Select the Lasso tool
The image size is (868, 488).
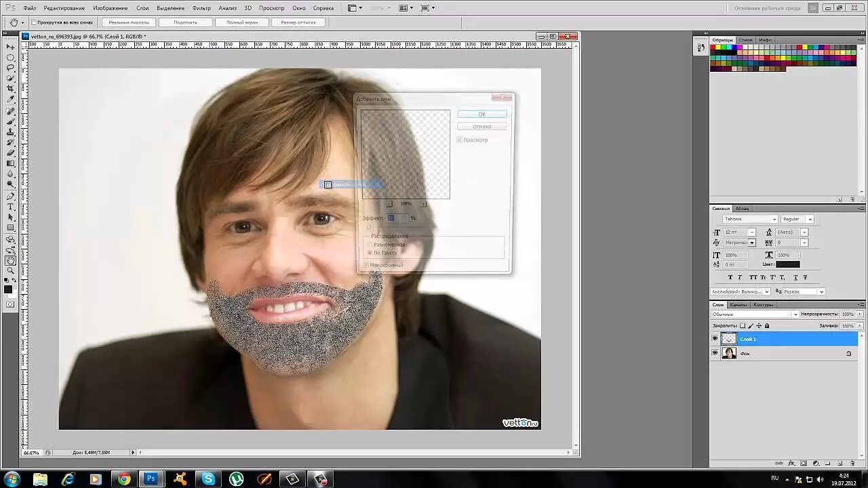tap(10, 68)
